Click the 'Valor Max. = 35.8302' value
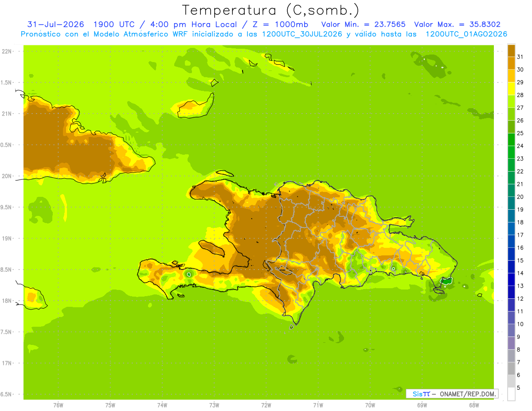Image resolution: width=532 pixels, height=411 pixels. coord(458,24)
